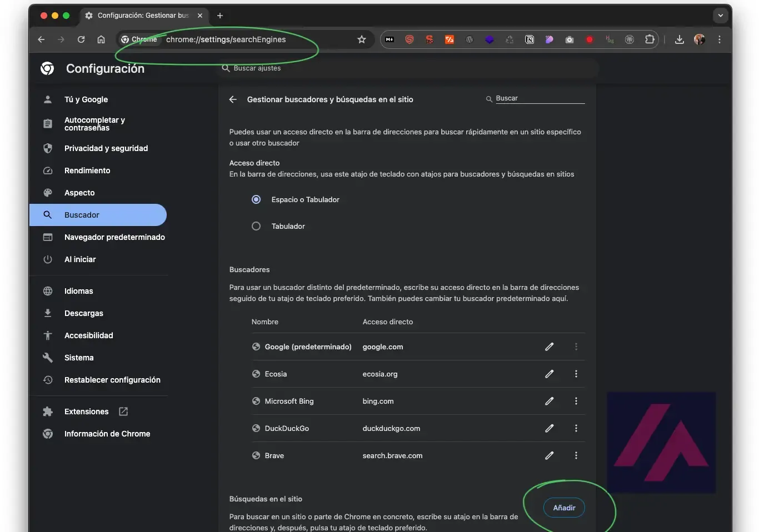Click the red record extension icon
This screenshot has width=759, height=532.
pyautogui.click(x=590, y=39)
